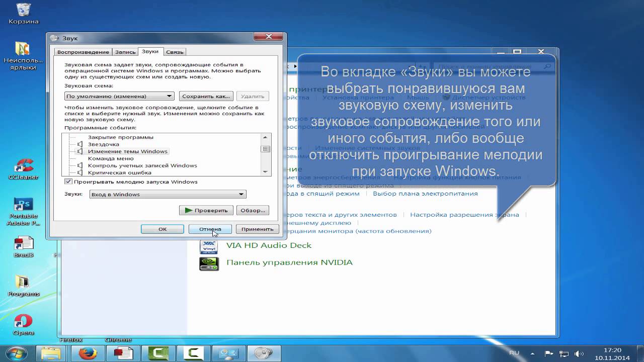Click speaker icon beside Критическая ошибка

pos(79,172)
